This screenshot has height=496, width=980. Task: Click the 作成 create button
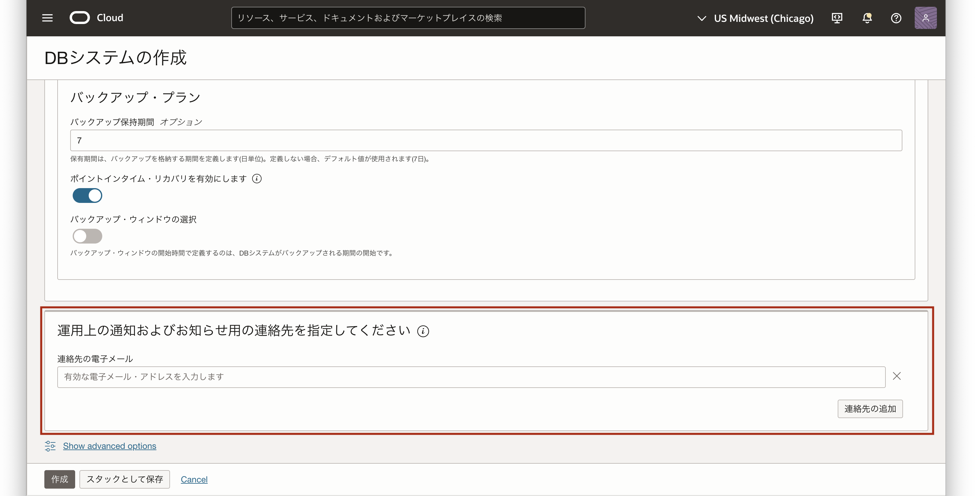tap(59, 479)
